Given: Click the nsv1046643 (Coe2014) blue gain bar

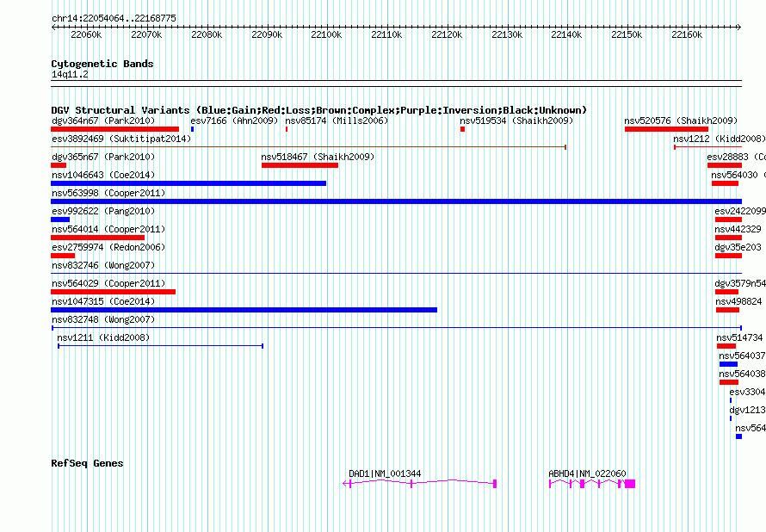Looking at the screenshot, I should [188, 183].
